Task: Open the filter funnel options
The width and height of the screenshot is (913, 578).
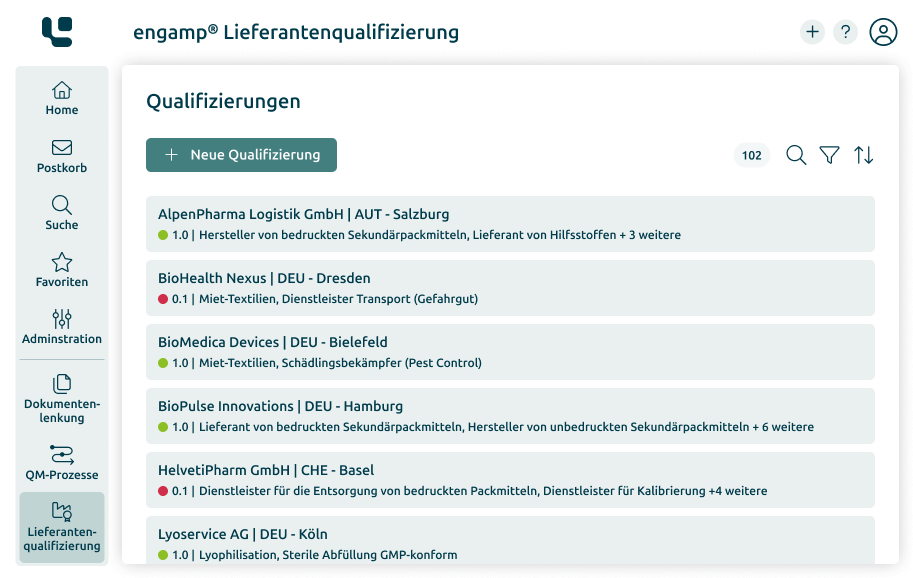Action: (x=829, y=155)
